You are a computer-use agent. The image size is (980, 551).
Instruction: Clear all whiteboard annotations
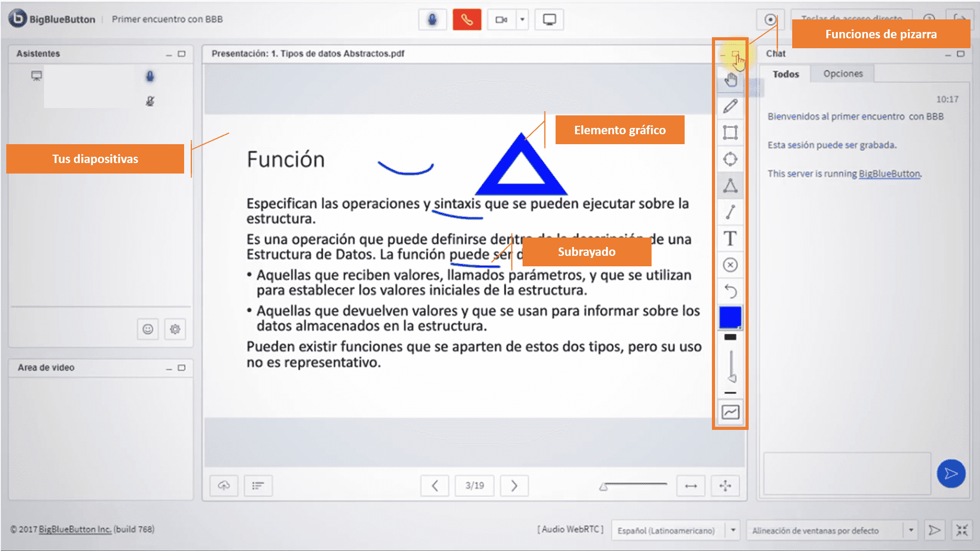click(730, 265)
